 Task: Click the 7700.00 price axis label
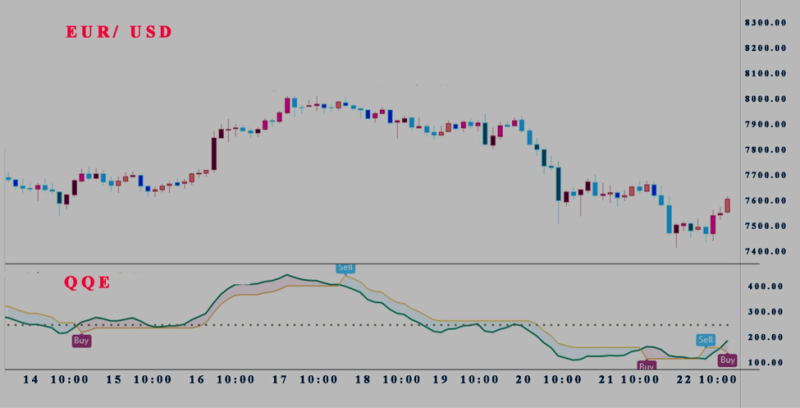[x=765, y=175]
